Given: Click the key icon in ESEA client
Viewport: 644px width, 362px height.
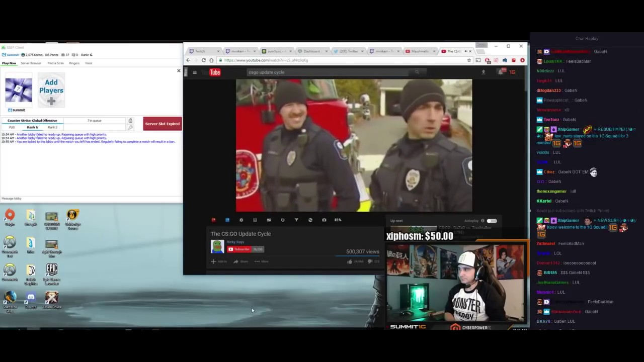Looking at the screenshot, I should point(130,127).
